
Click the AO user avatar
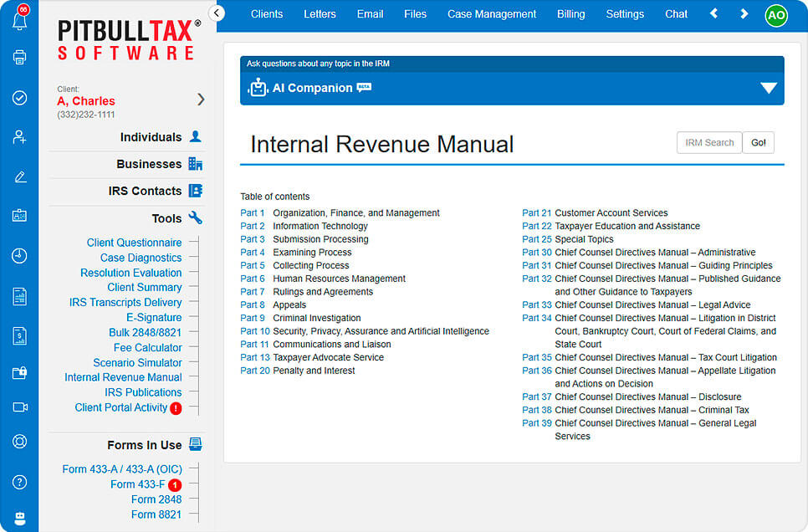[776, 15]
